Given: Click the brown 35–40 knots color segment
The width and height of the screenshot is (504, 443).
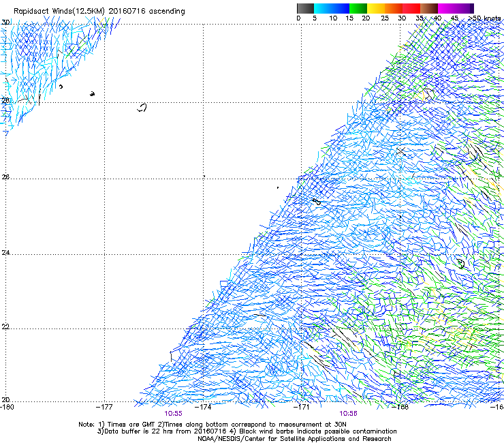Looking at the screenshot, I should (x=429, y=8).
